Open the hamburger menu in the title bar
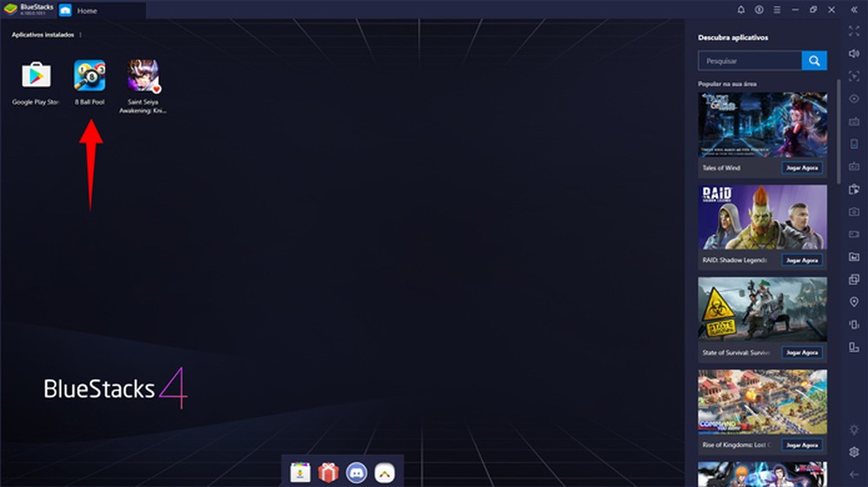 coord(777,10)
